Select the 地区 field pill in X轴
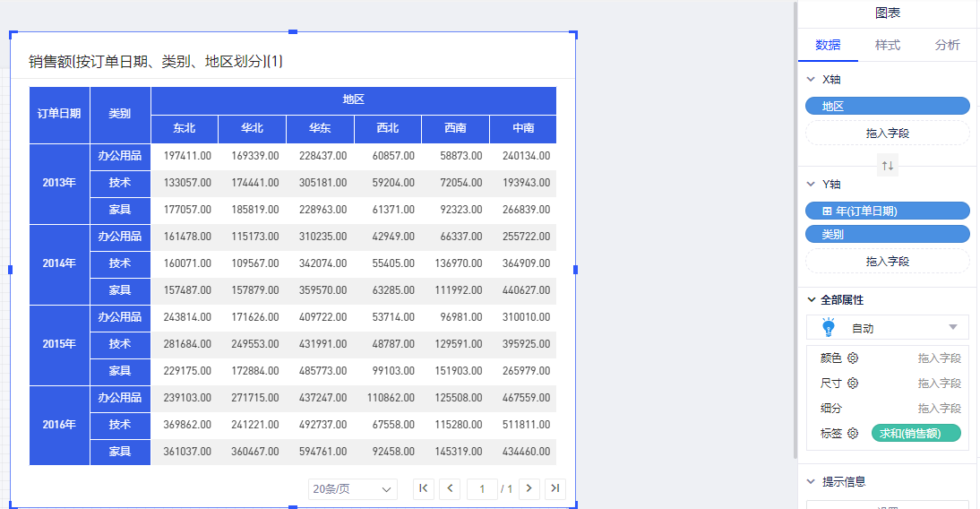The height and width of the screenshot is (509, 980). coord(887,106)
